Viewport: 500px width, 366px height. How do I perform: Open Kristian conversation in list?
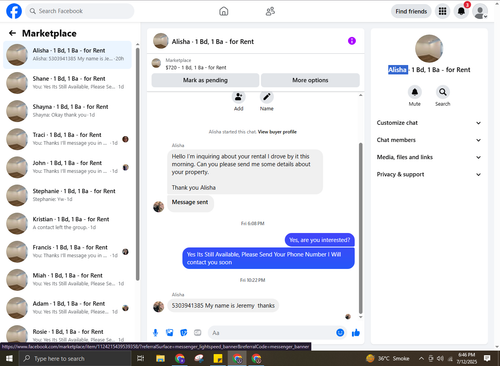tap(68, 223)
